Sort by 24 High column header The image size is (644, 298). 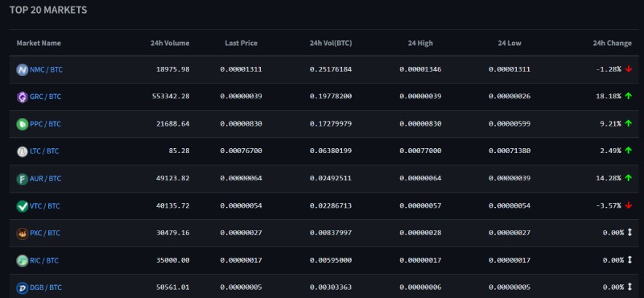pos(420,43)
